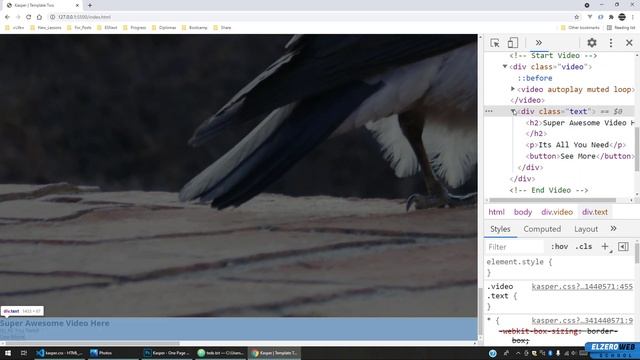Close the DevTools panel

(629, 43)
